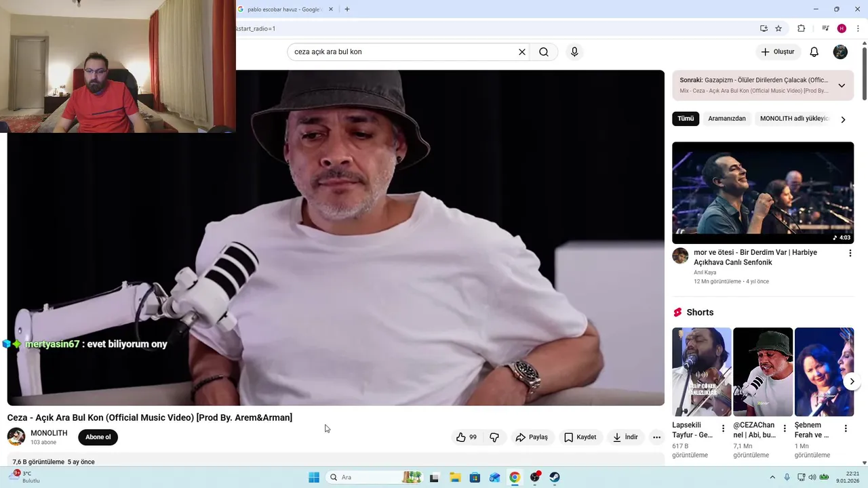Click Chrome icon in taskbar
Screen dimensions: 868x488
[515, 477]
